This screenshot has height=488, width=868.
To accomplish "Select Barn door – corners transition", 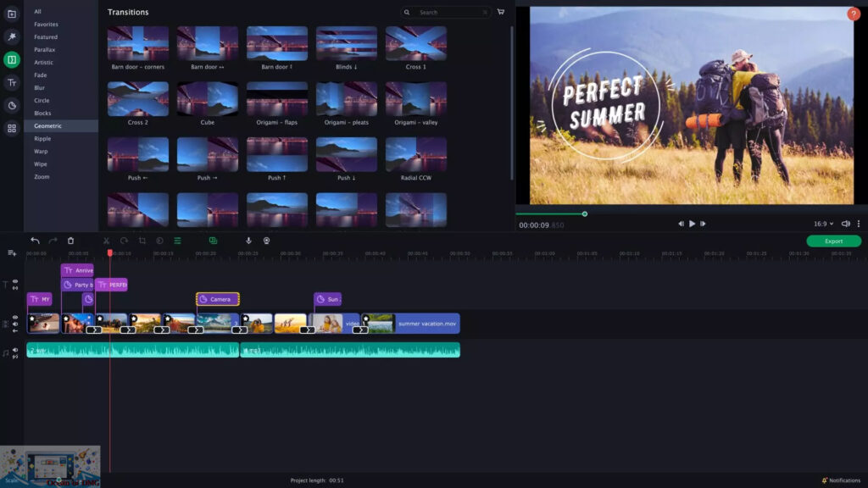I will tap(138, 44).
